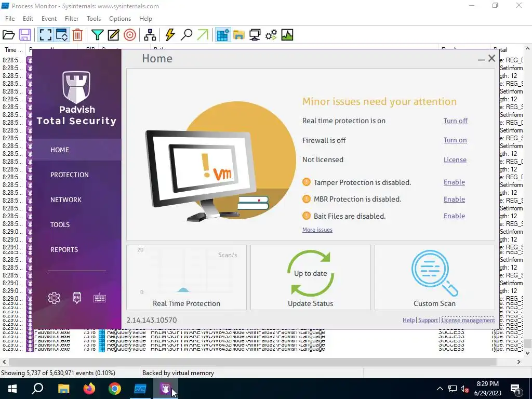
Task: Enable Bait Files
Action: (454, 216)
